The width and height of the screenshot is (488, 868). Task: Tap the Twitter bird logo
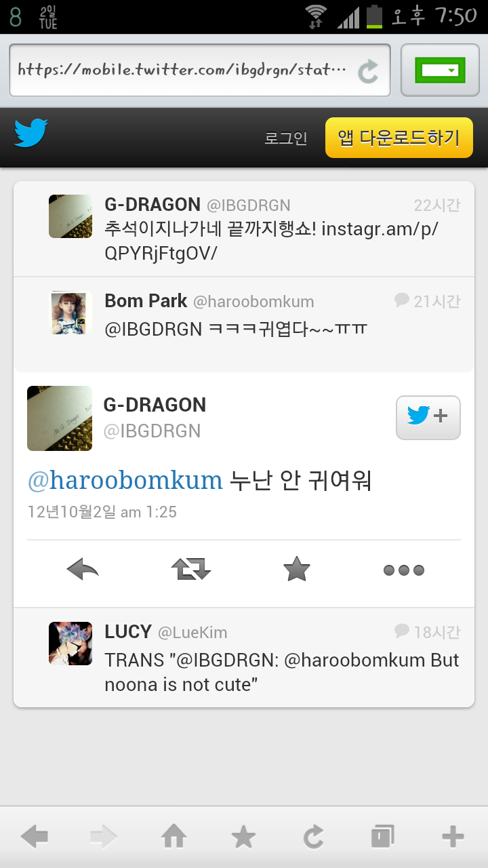(x=31, y=134)
